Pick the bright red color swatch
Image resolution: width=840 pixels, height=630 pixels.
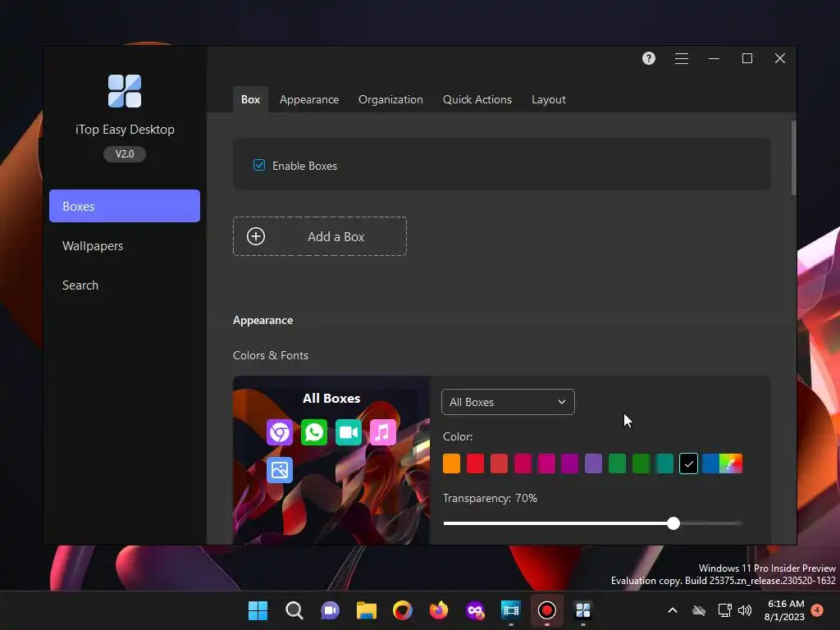pyautogui.click(x=475, y=463)
